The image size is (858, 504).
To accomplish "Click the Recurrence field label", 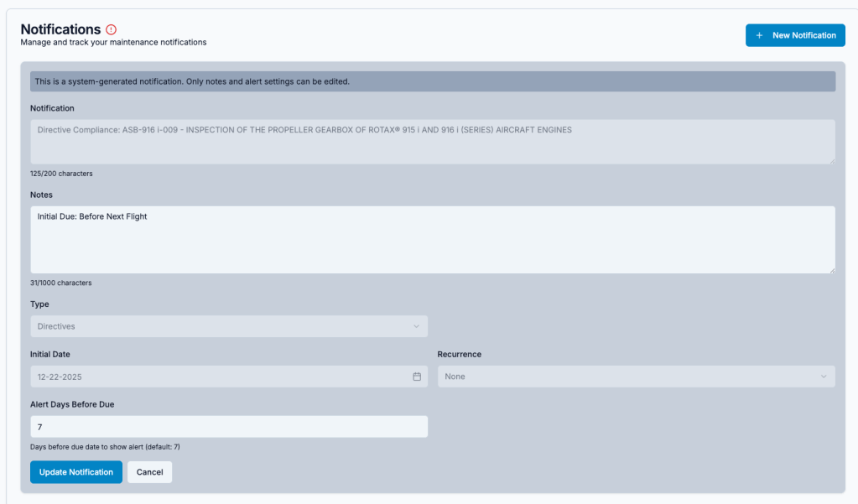I will coord(459,354).
